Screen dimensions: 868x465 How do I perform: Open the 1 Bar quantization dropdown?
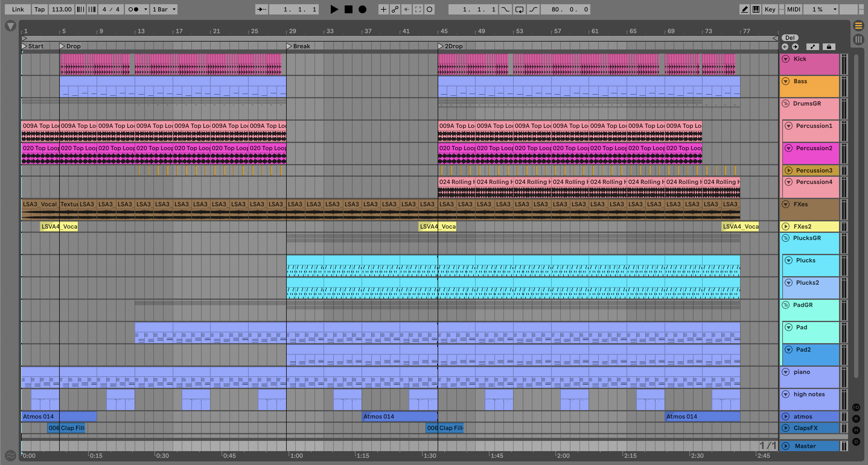[x=164, y=9]
